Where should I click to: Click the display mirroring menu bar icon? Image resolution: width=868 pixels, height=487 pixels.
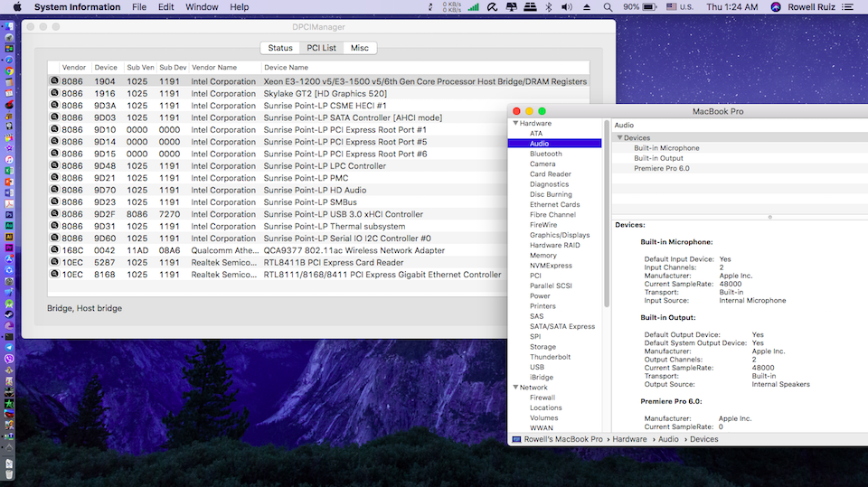click(511, 7)
